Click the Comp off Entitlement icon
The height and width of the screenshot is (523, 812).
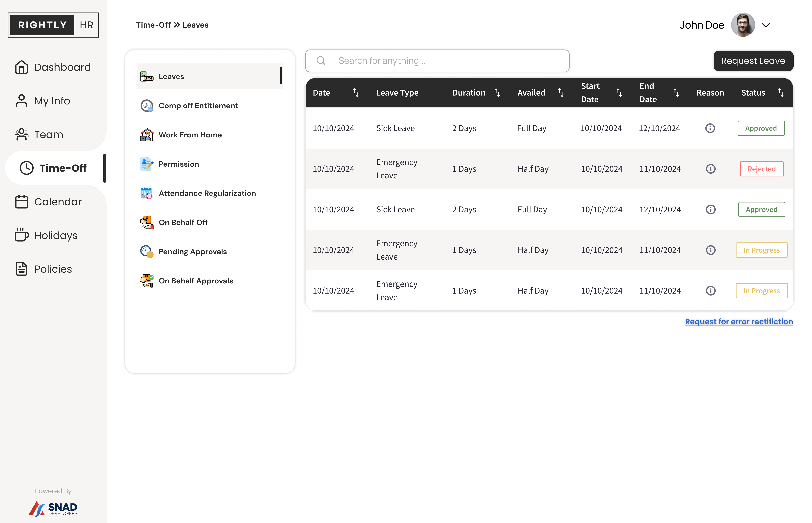click(x=147, y=106)
